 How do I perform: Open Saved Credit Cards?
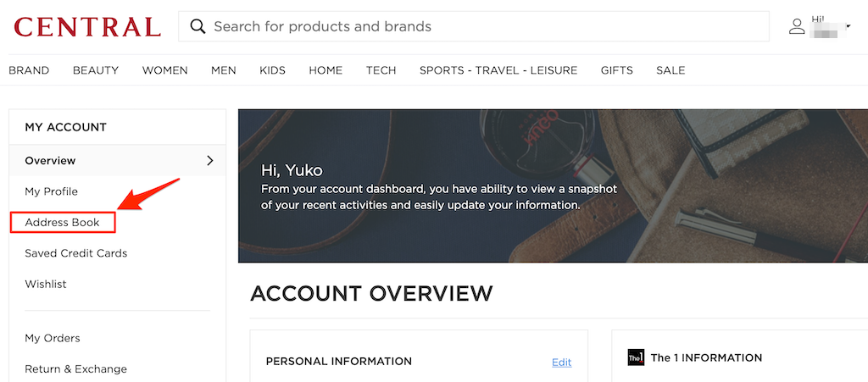click(x=76, y=253)
